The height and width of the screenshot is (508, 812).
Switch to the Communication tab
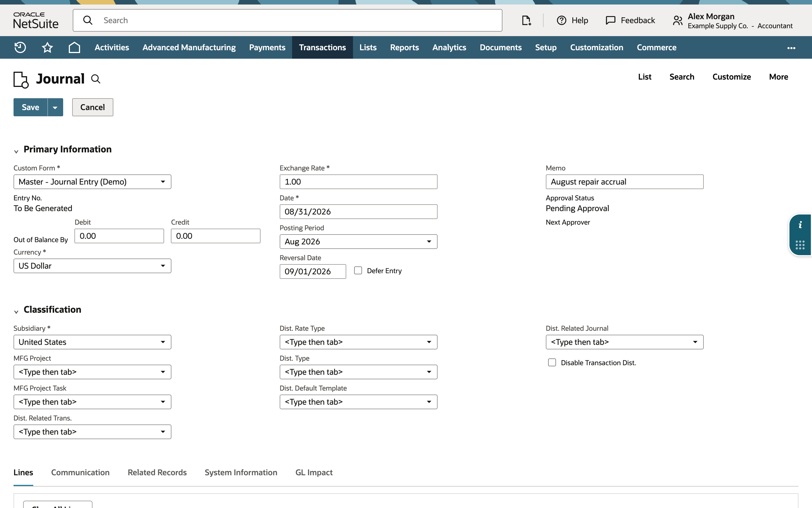80,472
